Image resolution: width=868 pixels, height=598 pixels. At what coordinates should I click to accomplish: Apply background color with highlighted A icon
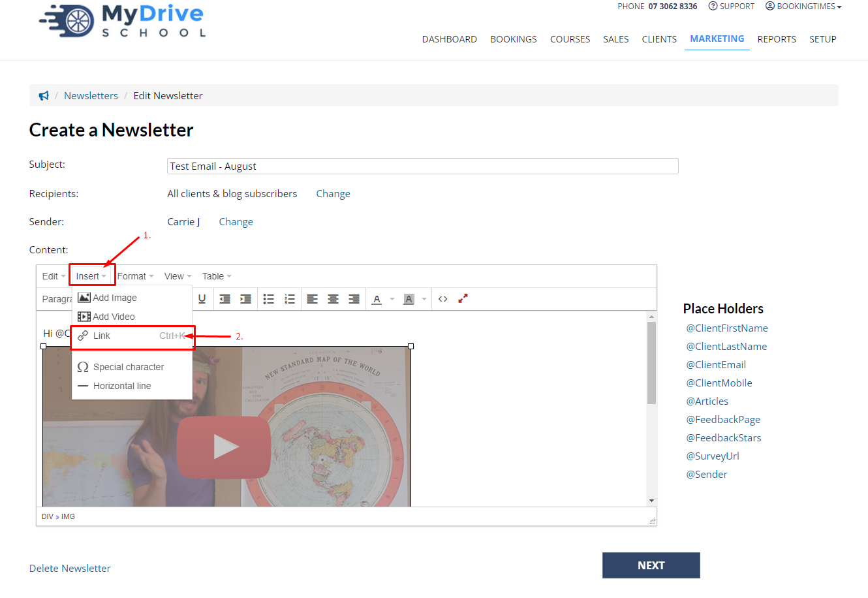[409, 299]
